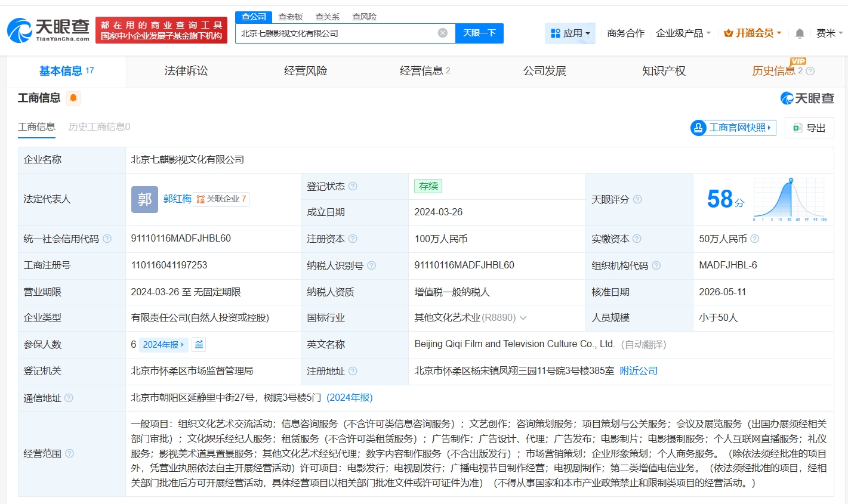
Task: Open the chart icon beside 2024年报
Action: click(199, 344)
